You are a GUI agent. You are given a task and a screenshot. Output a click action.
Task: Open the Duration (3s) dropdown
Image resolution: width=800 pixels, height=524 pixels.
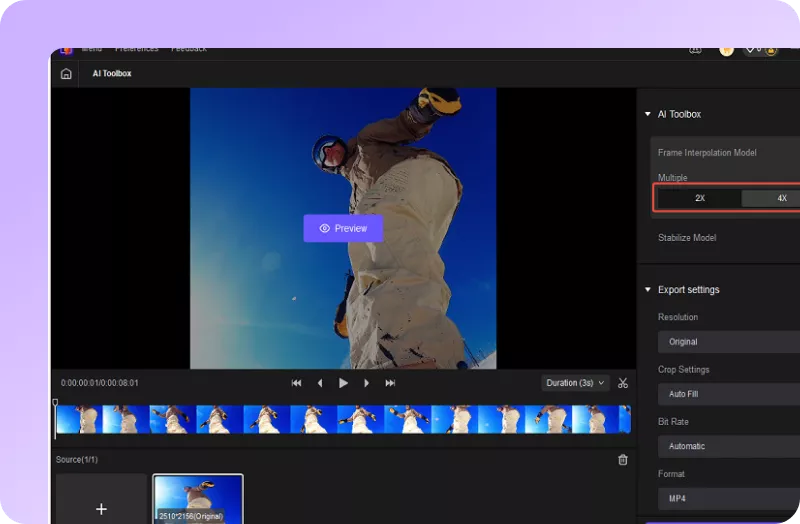coord(575,383)
